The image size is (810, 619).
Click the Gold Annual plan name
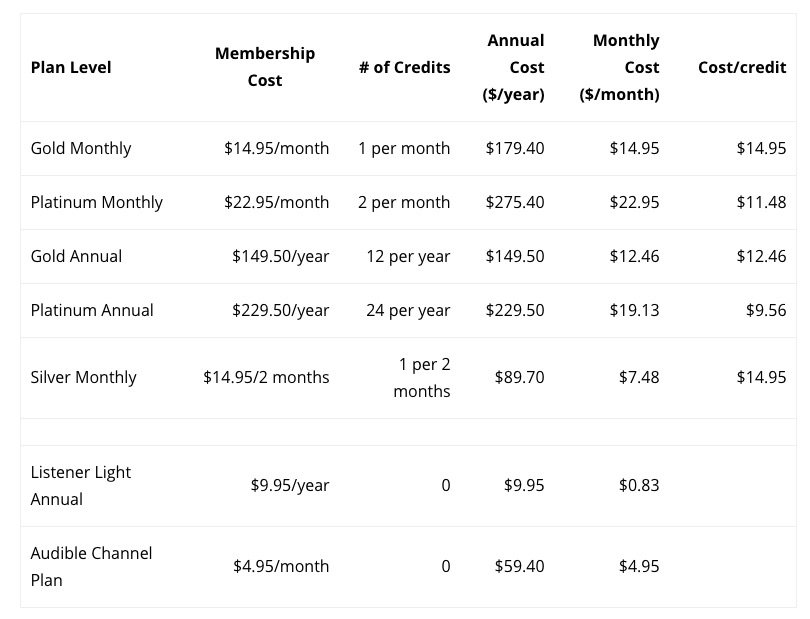tap(76, 256)
